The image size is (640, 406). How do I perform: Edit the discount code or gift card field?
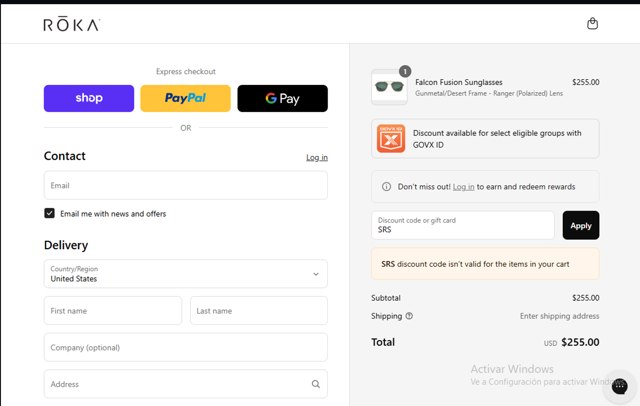point(463,225)
